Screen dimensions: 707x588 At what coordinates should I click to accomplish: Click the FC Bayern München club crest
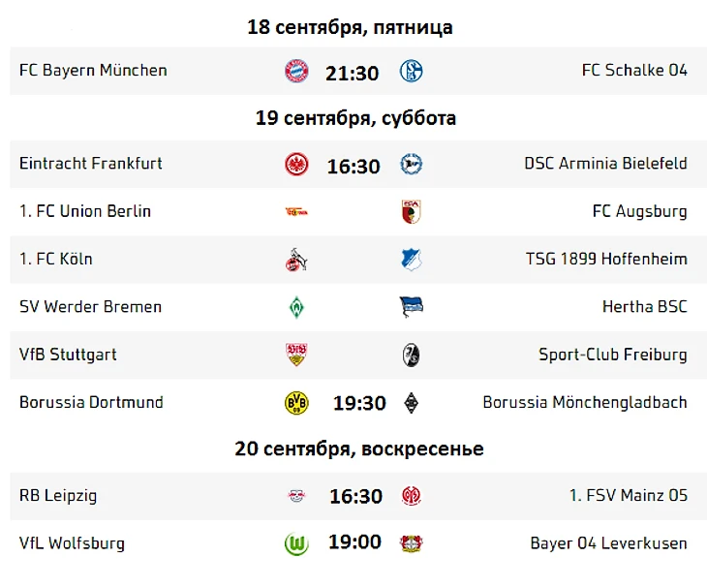pos(296,72)
